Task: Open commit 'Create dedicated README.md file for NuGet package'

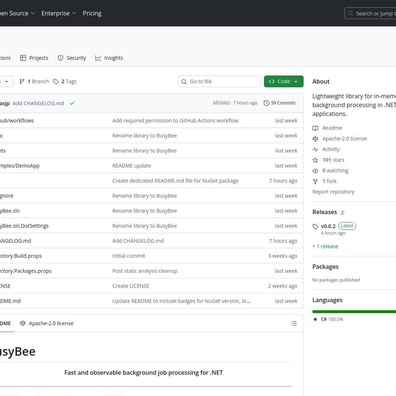Action: (x=175, y=181)
